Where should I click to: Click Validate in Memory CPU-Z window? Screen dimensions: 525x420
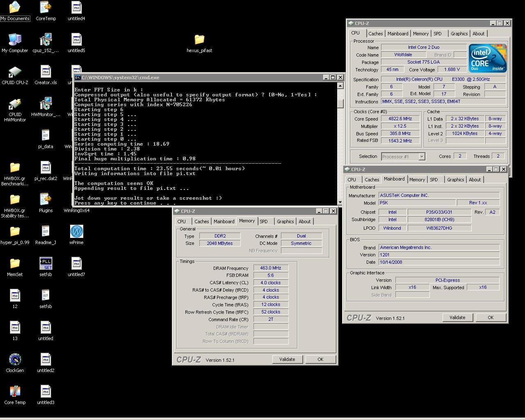[287, 359]
